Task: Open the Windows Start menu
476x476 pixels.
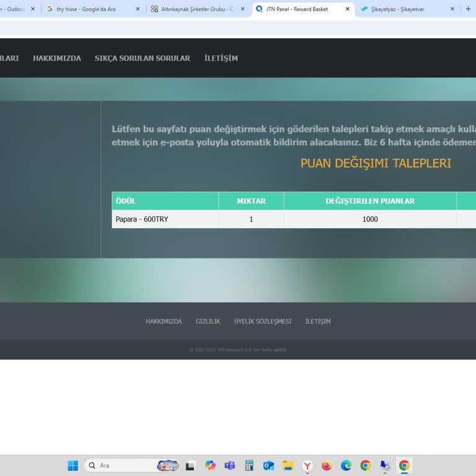Action: pos(73,465)
